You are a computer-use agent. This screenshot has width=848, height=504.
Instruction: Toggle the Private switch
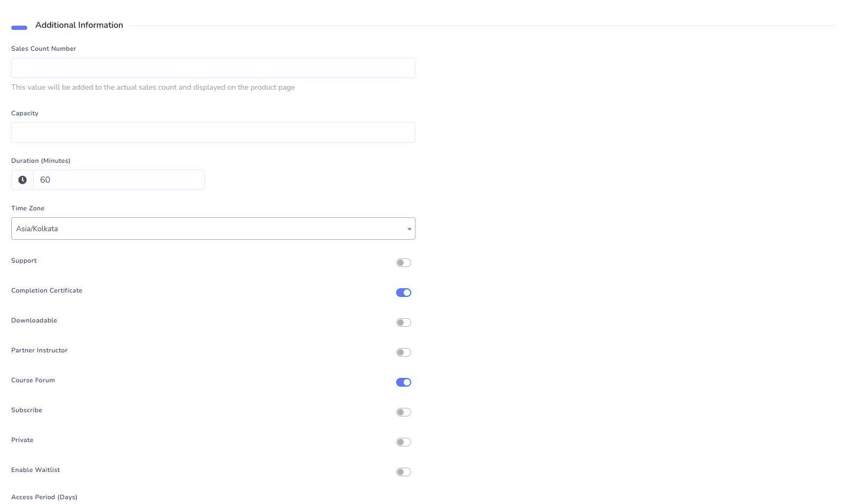[404, 442]
